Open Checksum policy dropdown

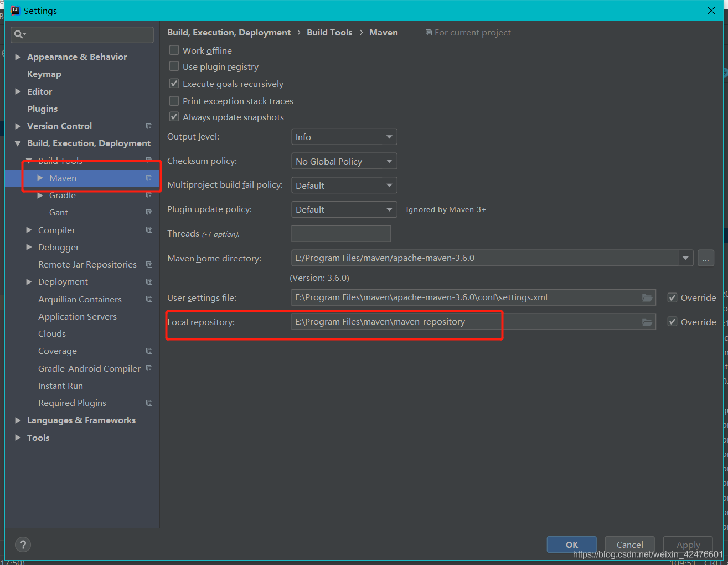click(x=344, y=161)
